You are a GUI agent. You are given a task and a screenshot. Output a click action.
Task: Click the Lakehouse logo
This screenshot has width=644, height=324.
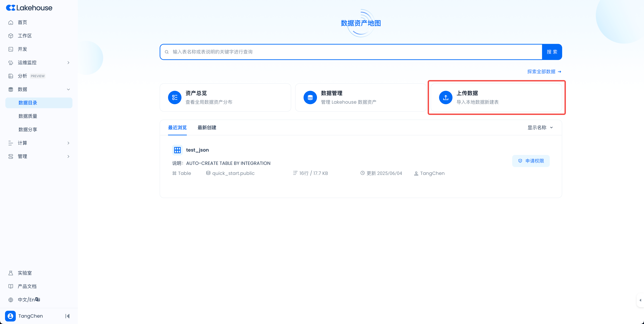[29, 8]
